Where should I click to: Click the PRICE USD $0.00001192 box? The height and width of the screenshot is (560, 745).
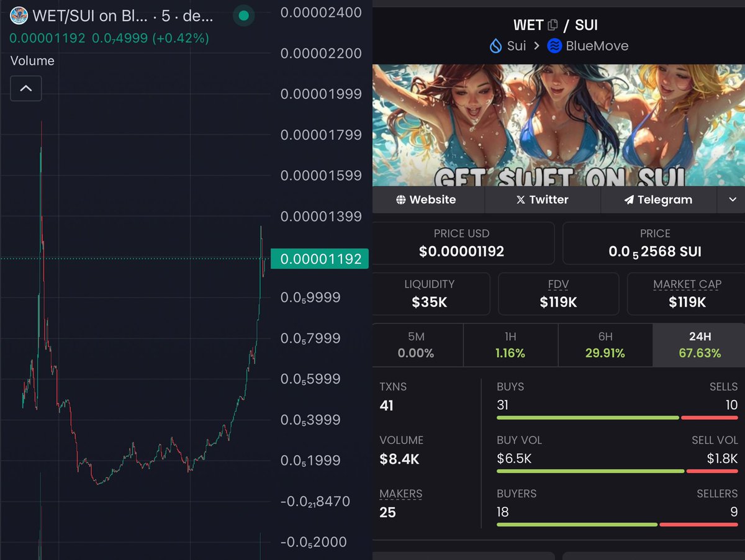[463, 243]
